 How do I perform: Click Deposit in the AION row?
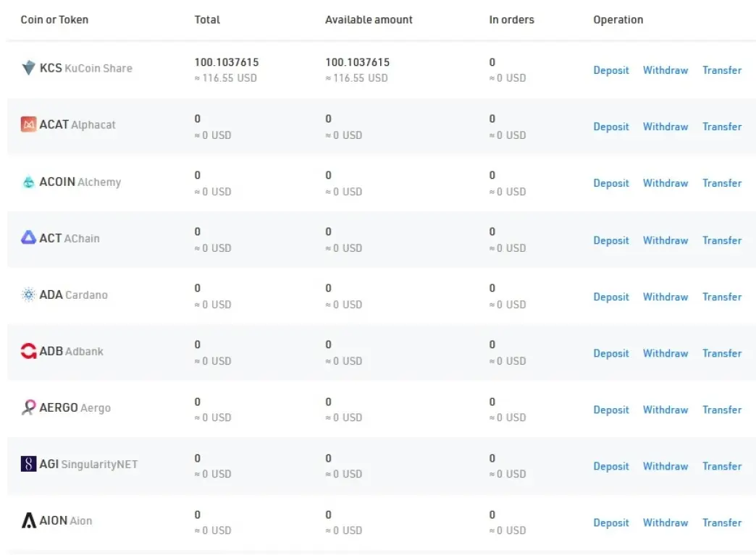point(611,522)
